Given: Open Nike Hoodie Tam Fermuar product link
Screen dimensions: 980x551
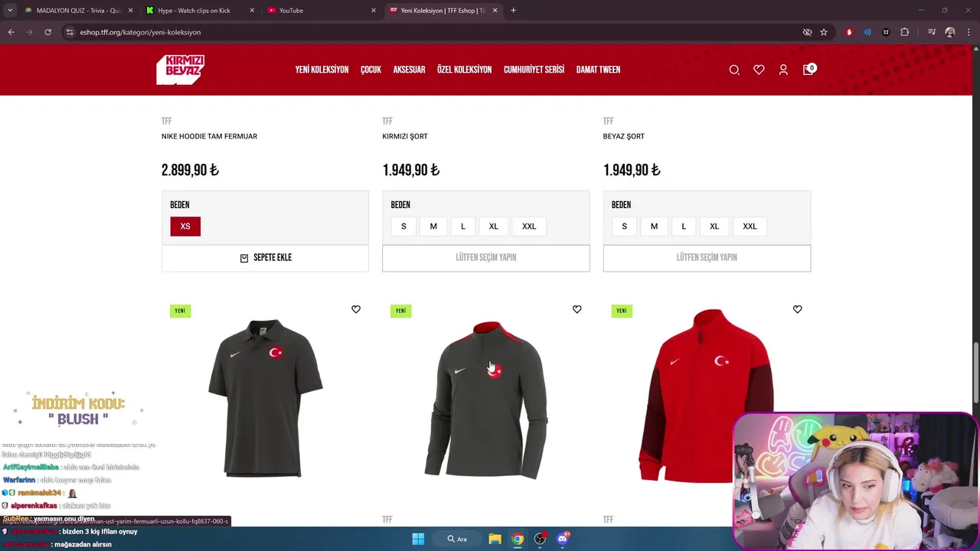Looking at the screenshot, I should 209,136.
